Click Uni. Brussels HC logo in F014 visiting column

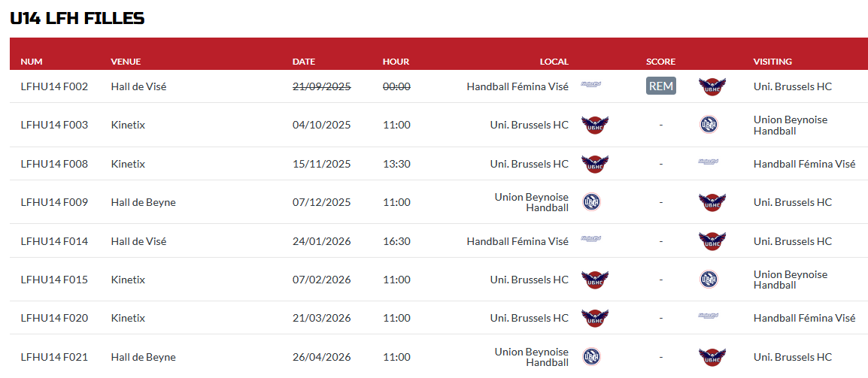coord(712,241)
